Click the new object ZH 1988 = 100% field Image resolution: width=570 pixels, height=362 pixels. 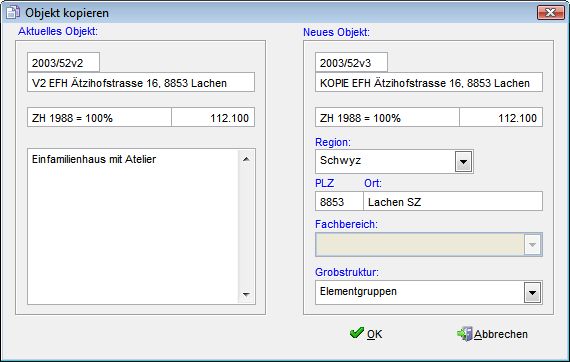coord(387,117)
